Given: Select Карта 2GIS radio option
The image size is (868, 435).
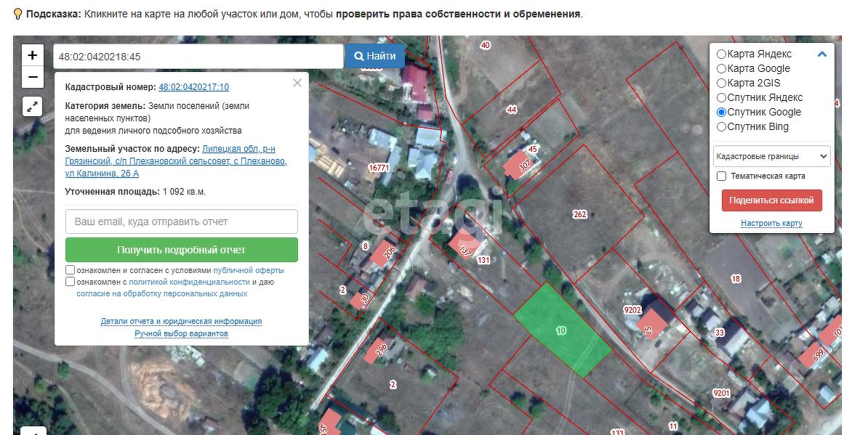Looking at the screenshot, I should (x=721, y=83).
